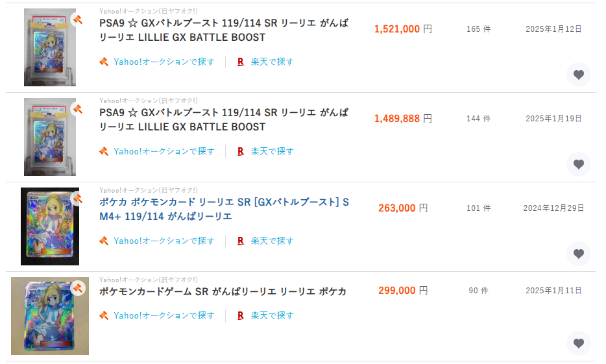
Task: Open title of listing dated 2025年1月19日
Action: [224, 120]
